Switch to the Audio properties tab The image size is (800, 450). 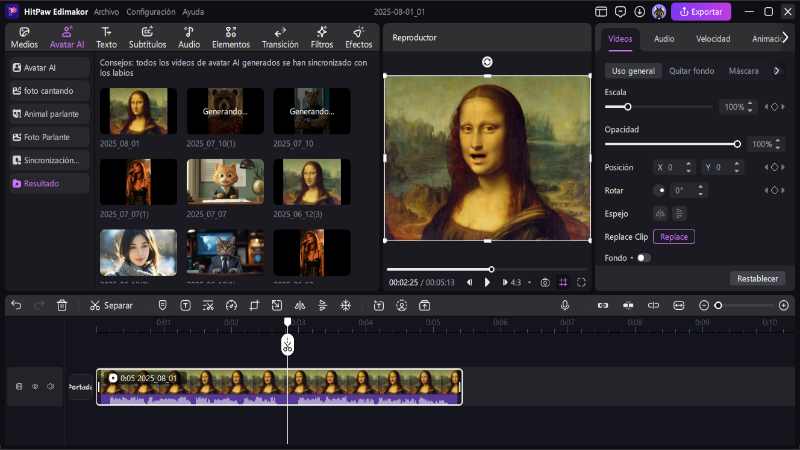point(664,39)
